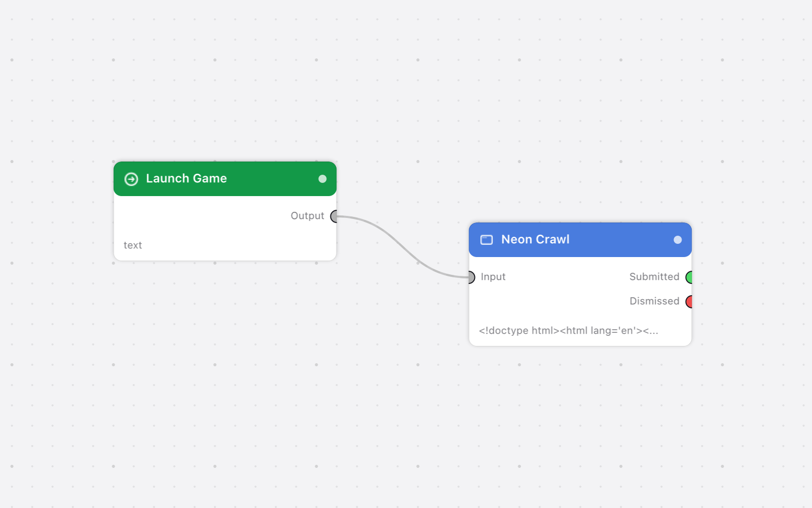The image size is (812, 508).
Task: Click the doctype html preview text
Action: (568, 331)
